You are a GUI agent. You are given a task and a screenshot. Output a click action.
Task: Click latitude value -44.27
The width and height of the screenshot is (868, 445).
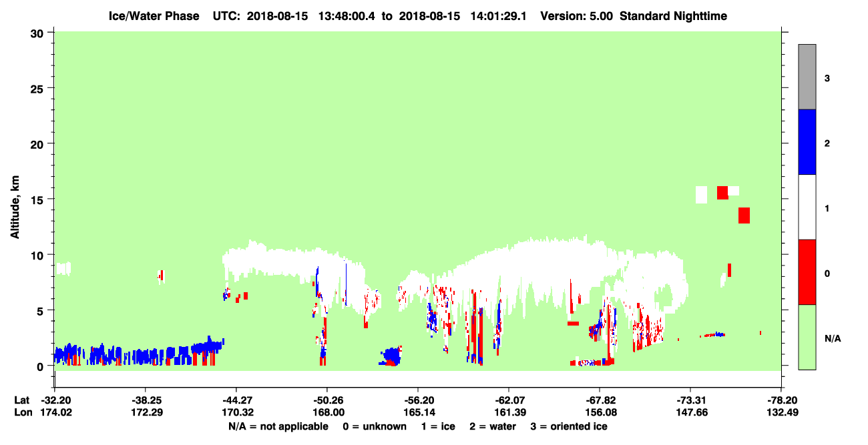coord(236,400)
